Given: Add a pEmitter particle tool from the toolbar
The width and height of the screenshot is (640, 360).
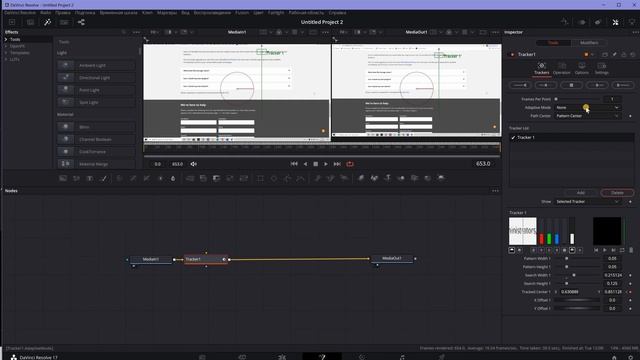Looking at the screenshot, I should tap(317, 178).
